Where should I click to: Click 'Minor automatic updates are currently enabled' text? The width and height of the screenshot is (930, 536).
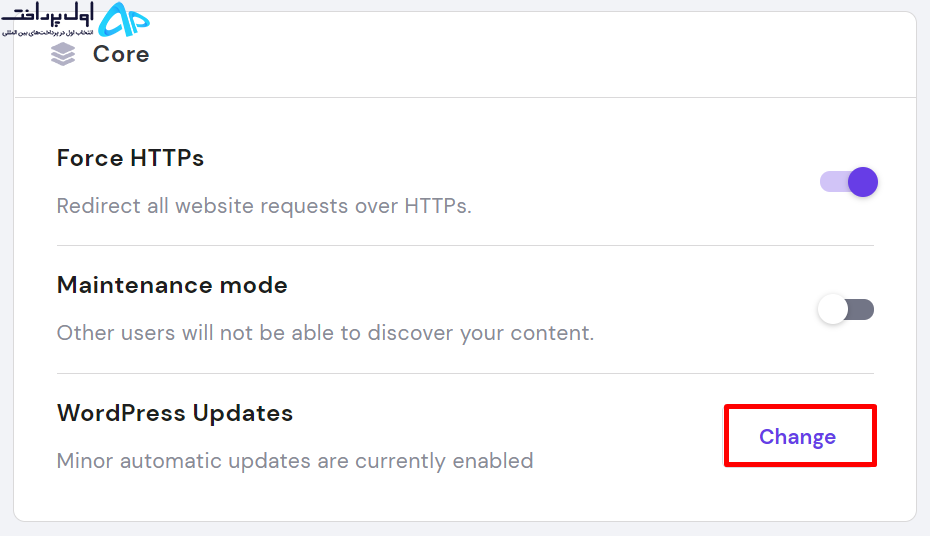(295, 461)
